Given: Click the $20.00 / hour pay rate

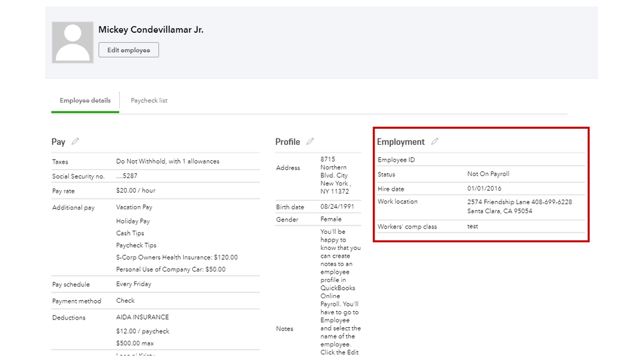Looking at the screenshot, I should click(x=136, y=191).
